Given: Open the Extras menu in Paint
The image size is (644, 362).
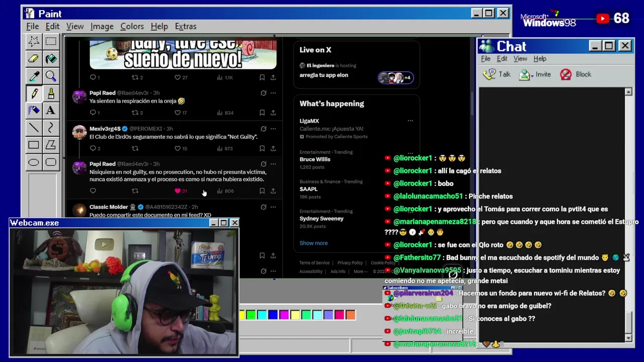Looking at the screenshot, I should [x=186, y=26].
